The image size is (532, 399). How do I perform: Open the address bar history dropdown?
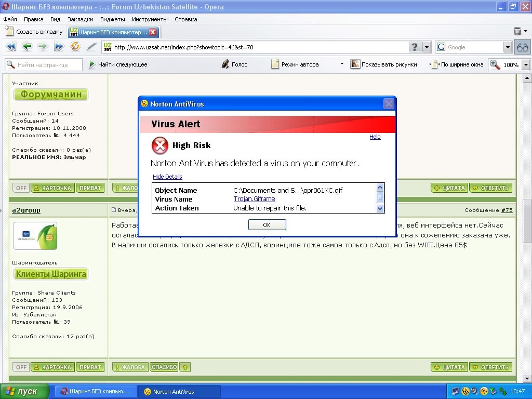427,47
